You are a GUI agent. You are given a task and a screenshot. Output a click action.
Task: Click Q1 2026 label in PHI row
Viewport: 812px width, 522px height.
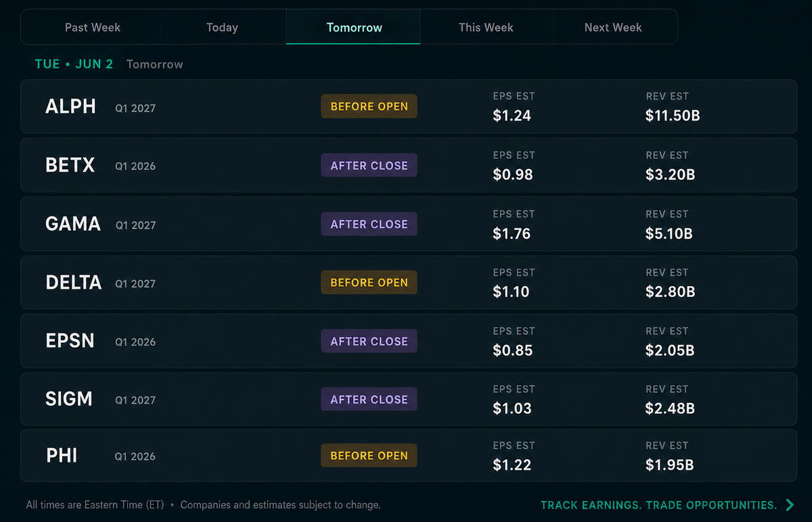[135, 457]
